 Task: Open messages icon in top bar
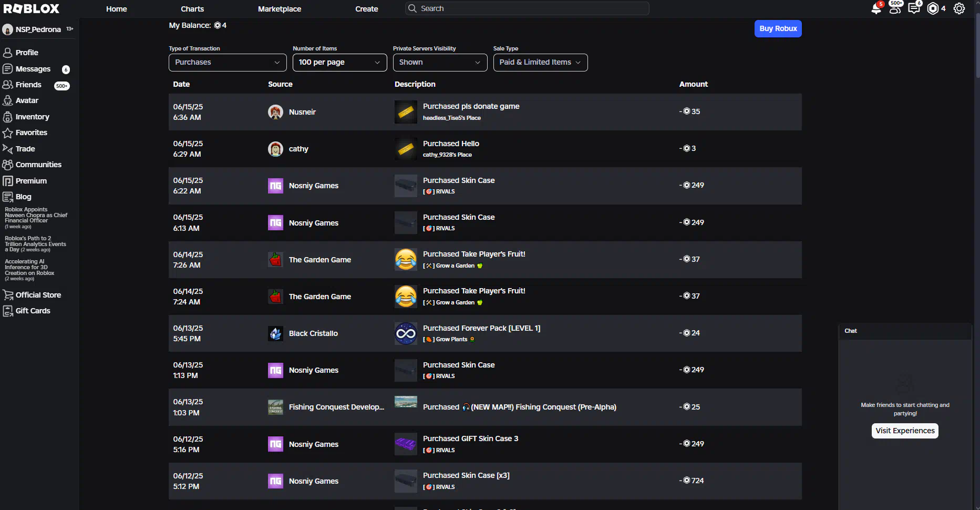(x=914, y=8)
